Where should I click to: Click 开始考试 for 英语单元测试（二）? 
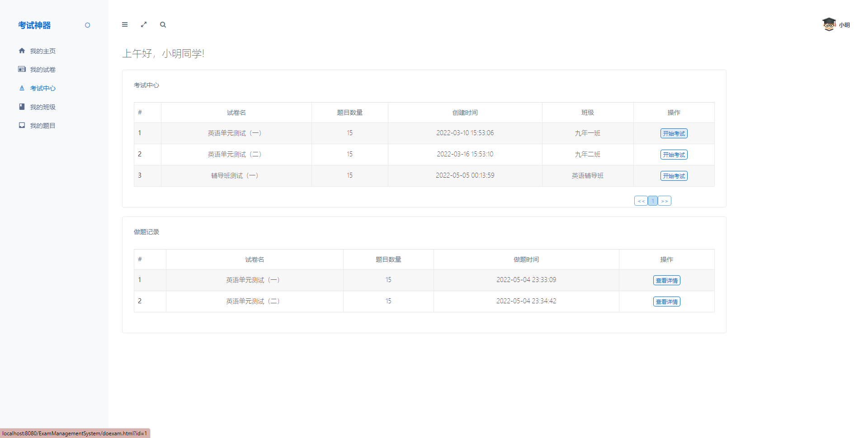pyautogui.click(x=674, y=155)
